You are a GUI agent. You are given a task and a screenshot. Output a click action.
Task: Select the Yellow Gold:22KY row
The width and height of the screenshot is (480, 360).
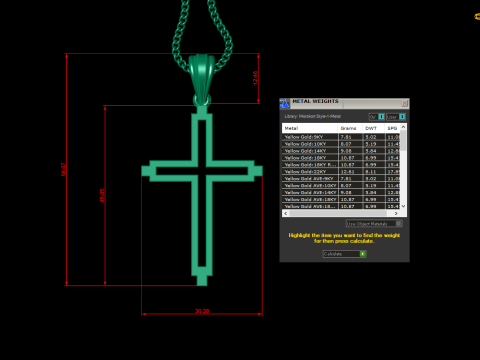[341, 172]
